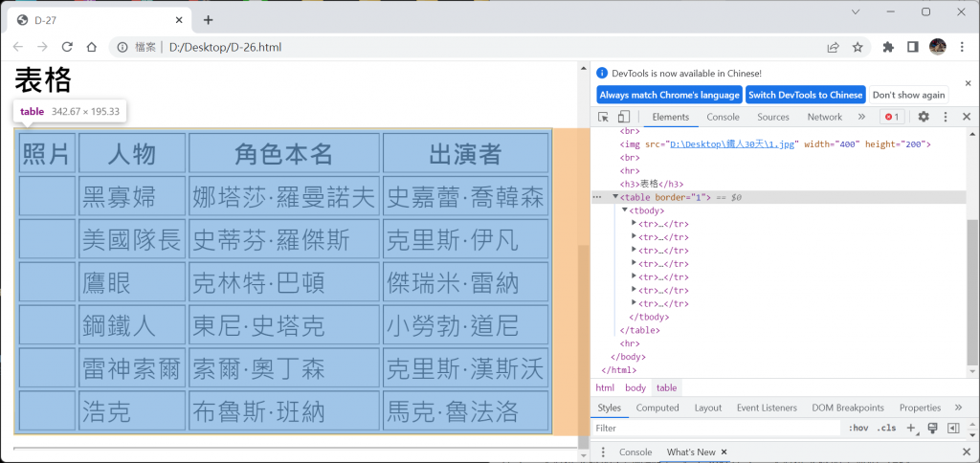Click the styles Filter input
Image resolution: width=980 pixels, height=463 pixels.
(x=717, y=428)
